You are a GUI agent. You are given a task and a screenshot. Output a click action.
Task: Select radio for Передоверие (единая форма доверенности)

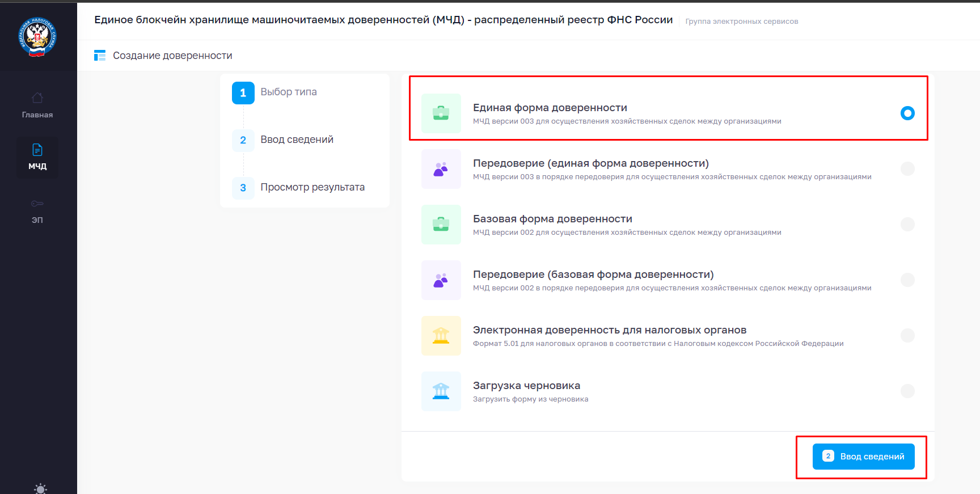[907, 168]
